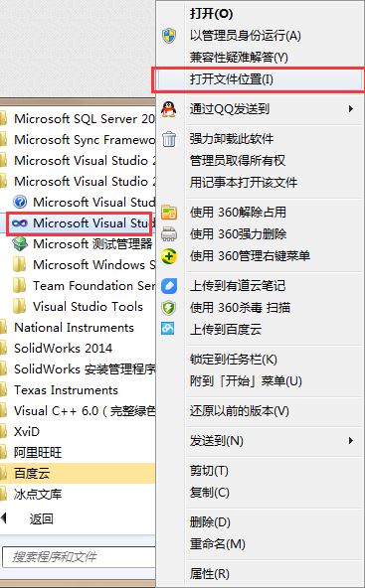Viewport: 365px width, 588px height.
Task: Click the QQ penguin icon
Action: click(x=169, y=109)
